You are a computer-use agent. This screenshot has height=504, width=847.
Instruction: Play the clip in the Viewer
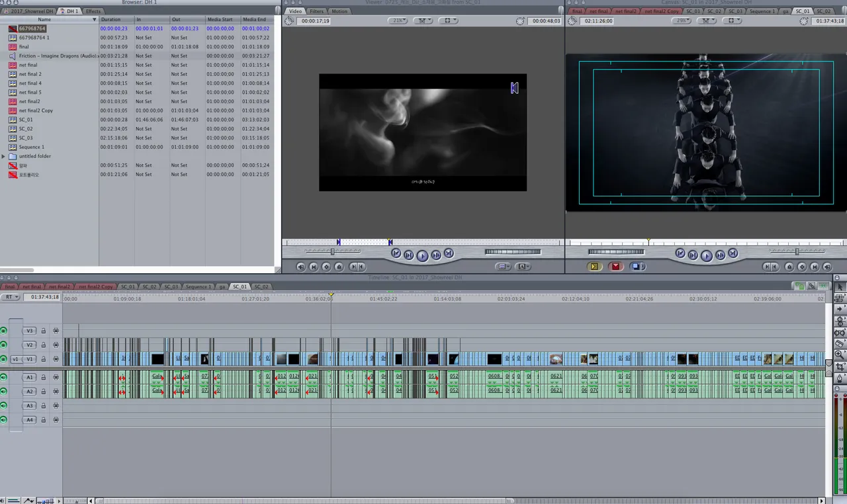pyautogui.click(x=422, y=255)
